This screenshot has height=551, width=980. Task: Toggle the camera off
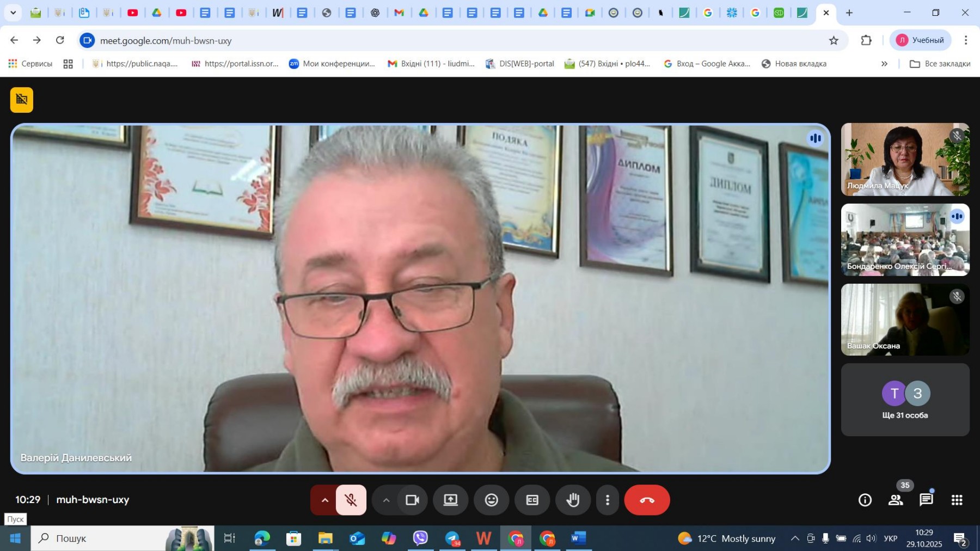tap(412, 500)
